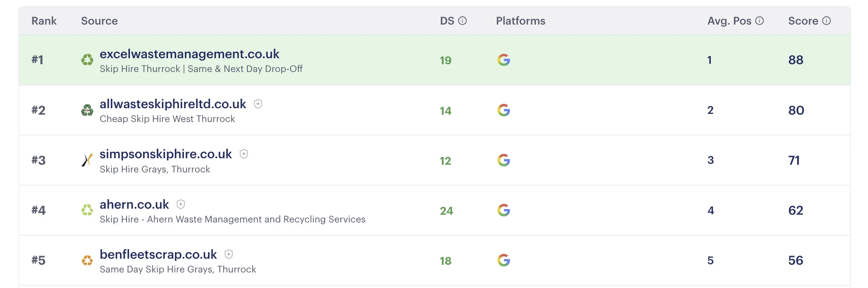Click the excelwastemanagement.co.uk recycling favicon

coord(88,60)
